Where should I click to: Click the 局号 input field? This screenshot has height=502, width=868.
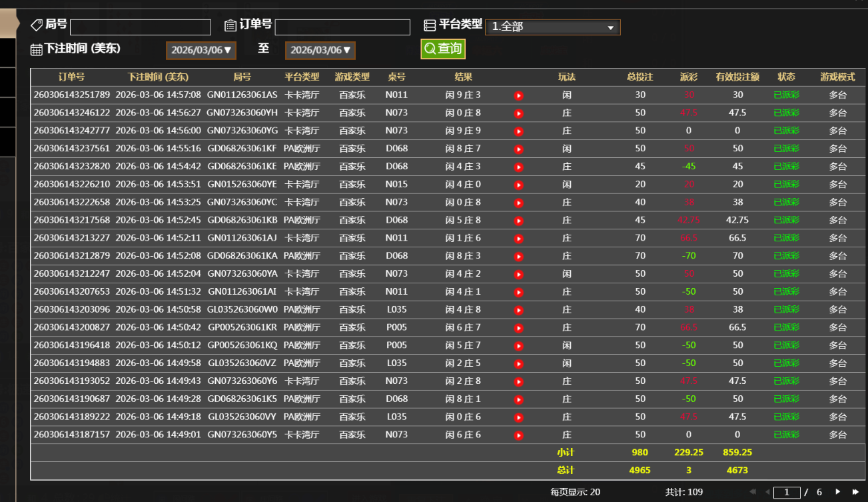(140, 27)
